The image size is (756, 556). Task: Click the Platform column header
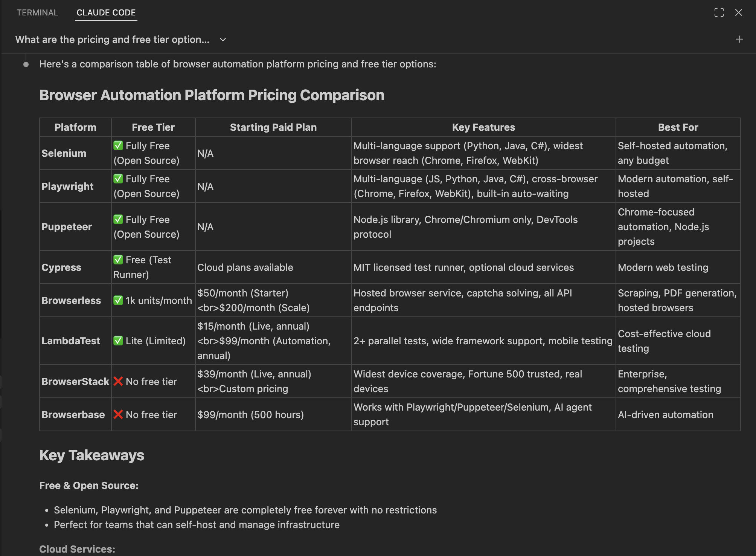click(x=75, y=127)
